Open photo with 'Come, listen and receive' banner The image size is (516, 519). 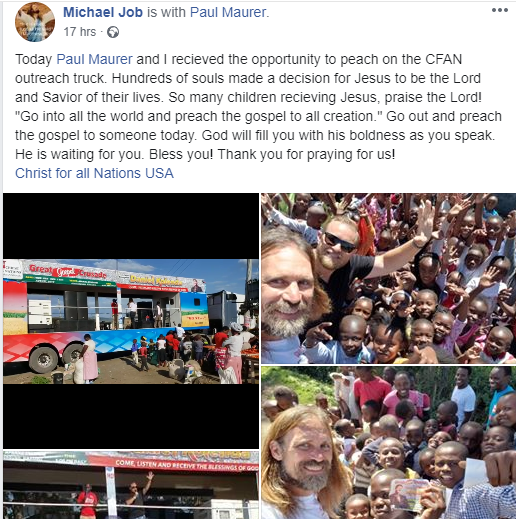131,485
